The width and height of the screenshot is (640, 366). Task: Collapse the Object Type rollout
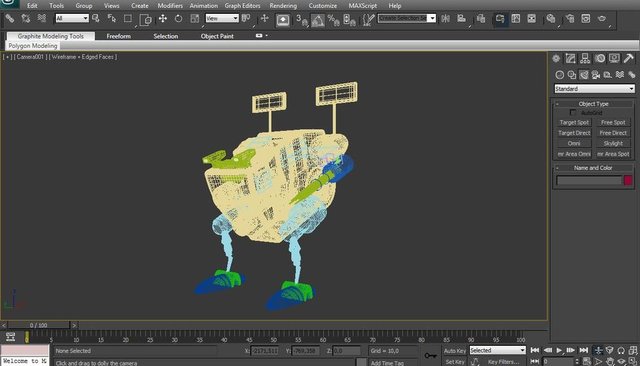(x=593, y=104)
